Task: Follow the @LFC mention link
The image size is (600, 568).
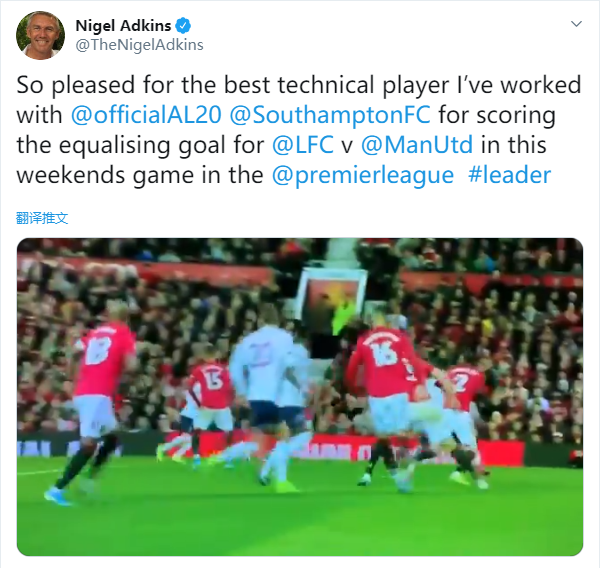Action: 303,145
